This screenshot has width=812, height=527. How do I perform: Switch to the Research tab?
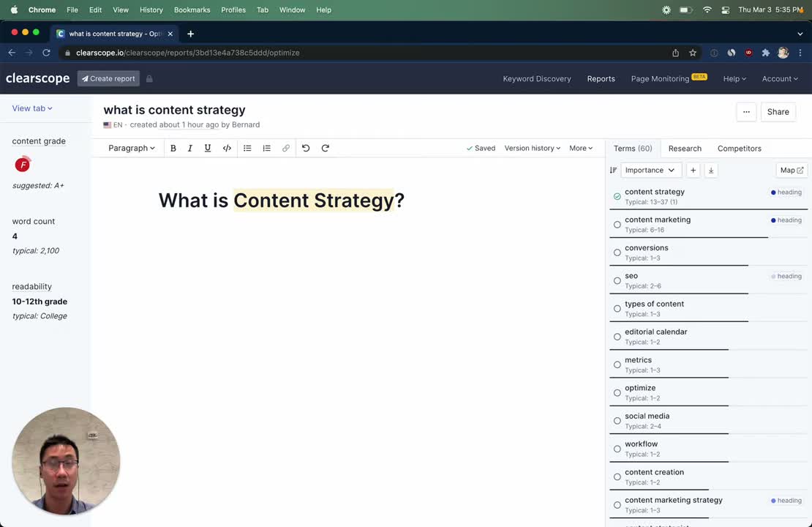[685, 148]
